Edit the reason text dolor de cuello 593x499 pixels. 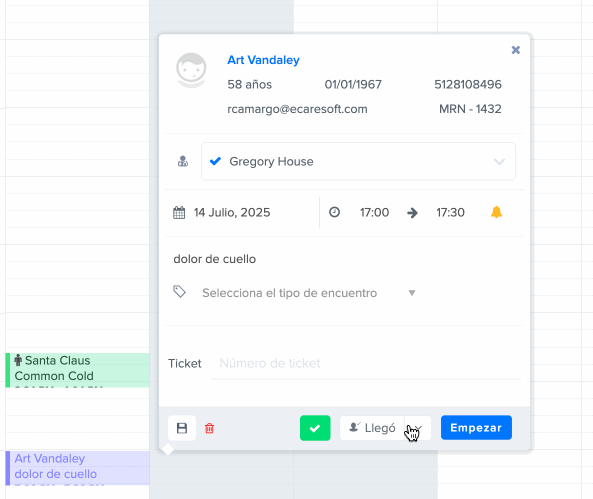click(x=214, y=259)
